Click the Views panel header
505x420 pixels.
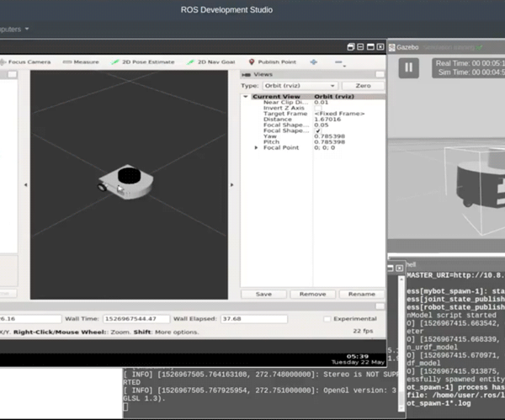click(312, 75)
